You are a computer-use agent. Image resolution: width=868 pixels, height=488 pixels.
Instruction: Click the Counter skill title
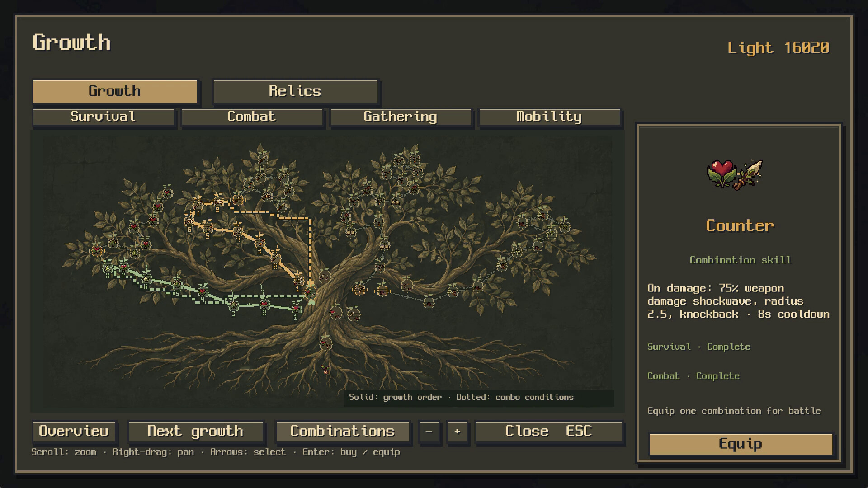click(x=740, y=226)
